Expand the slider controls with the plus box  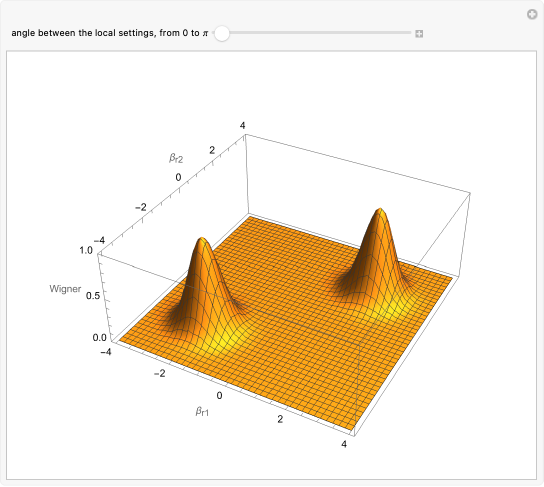(419, 34)
